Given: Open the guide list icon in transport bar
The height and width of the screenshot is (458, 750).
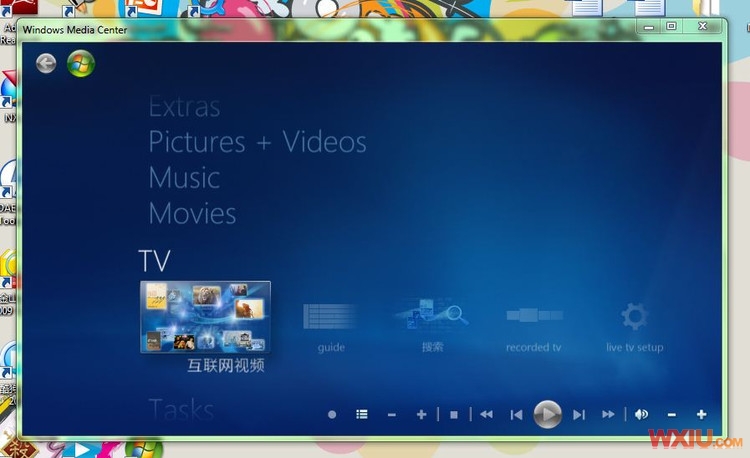Looking at the screenshot, I should pyautogui.click(x=362, y=414).
